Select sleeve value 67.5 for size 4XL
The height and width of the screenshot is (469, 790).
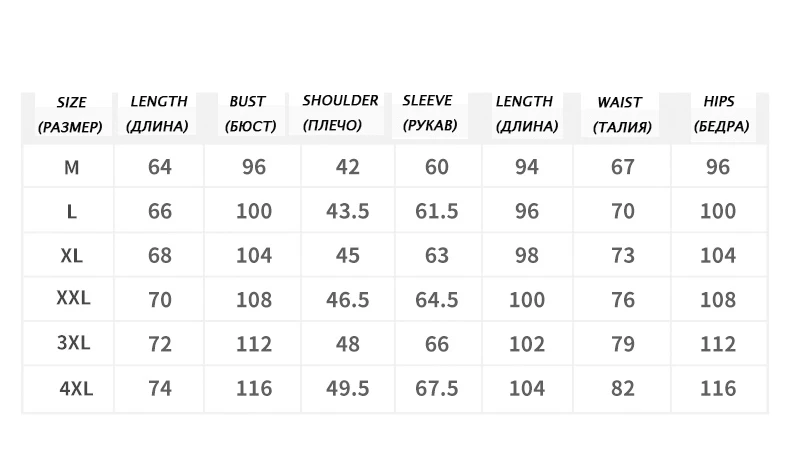point(438,388)
